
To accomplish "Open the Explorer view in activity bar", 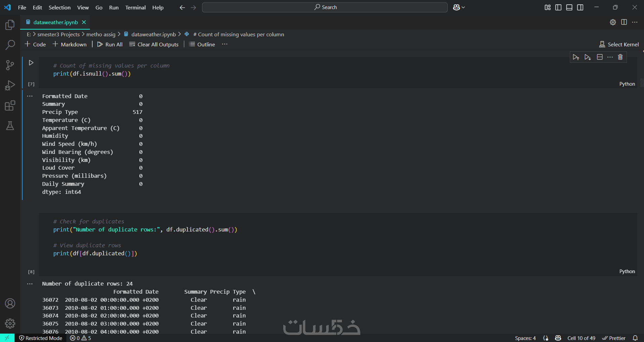I will (x=10, y=25).
